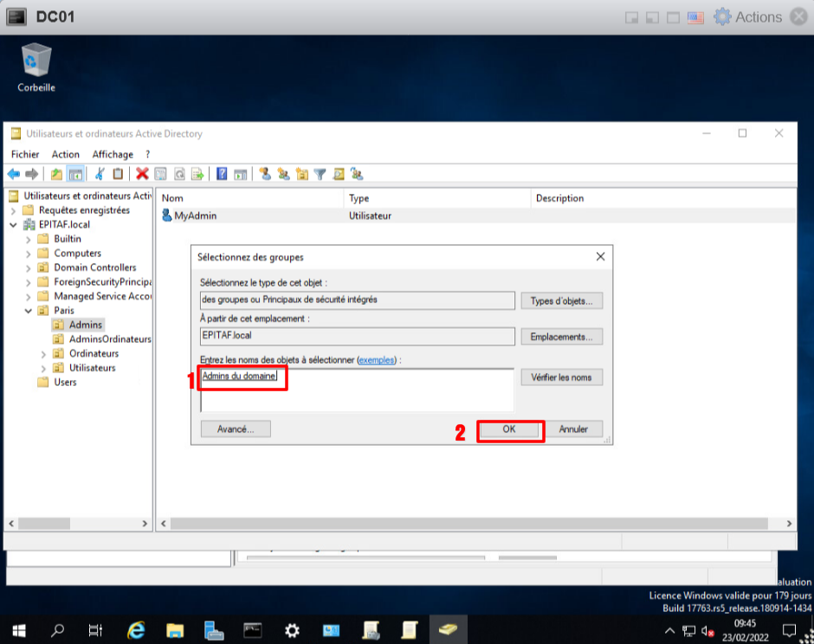Screen dimensions: 814x644
Task: Click the blue Help toolbar icon
Action: click(222, 174)
